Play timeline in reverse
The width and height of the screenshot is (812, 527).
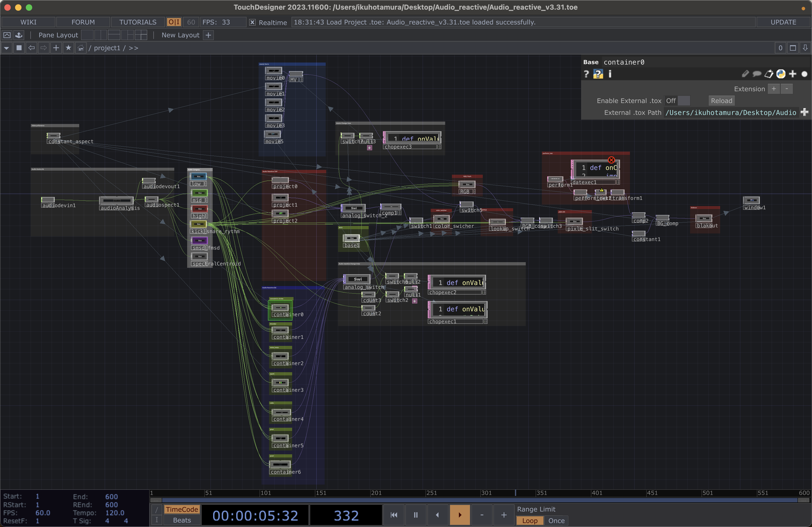[x=437, y=515]
